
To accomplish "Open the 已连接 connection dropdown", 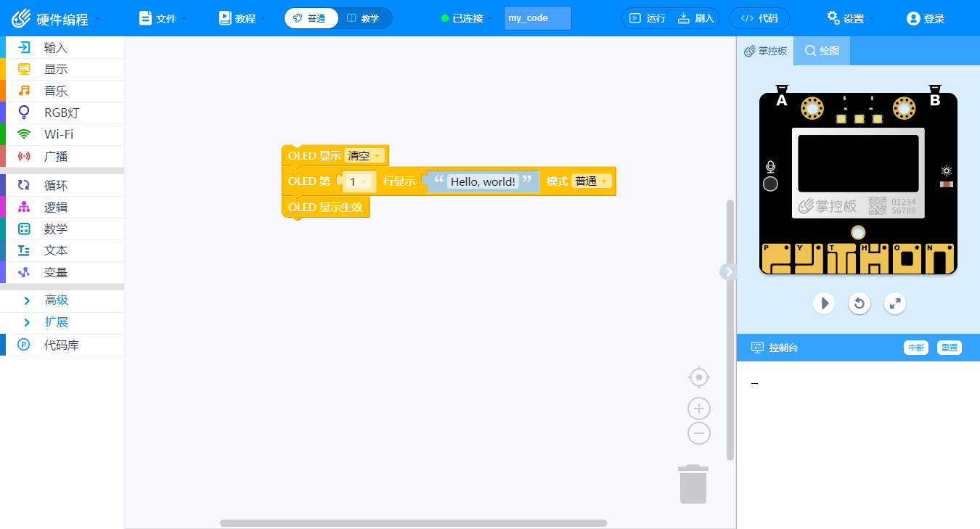I will click(x=467, y=18).
